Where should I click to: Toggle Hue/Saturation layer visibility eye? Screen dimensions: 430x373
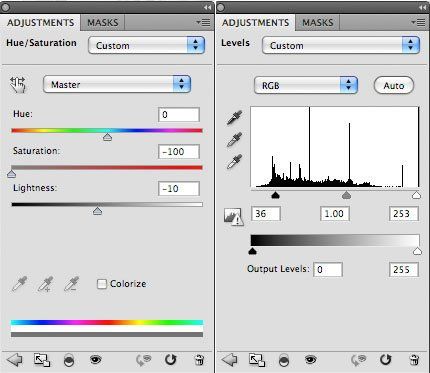click(x=96, y=360)
